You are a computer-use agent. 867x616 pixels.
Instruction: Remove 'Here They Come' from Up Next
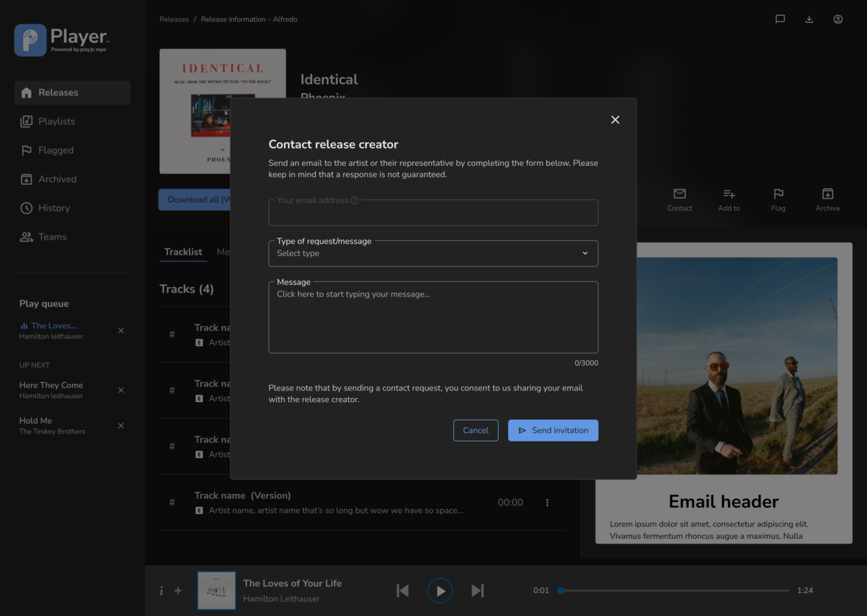[x=121, y=390]
